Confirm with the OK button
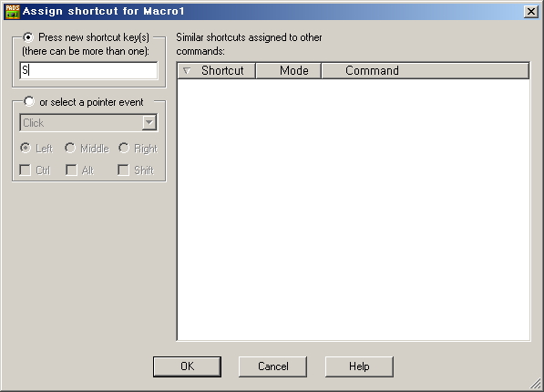Image resolution: width=544 pixels, height=392 pixels. pyautogui.click(x=187, y=366)
